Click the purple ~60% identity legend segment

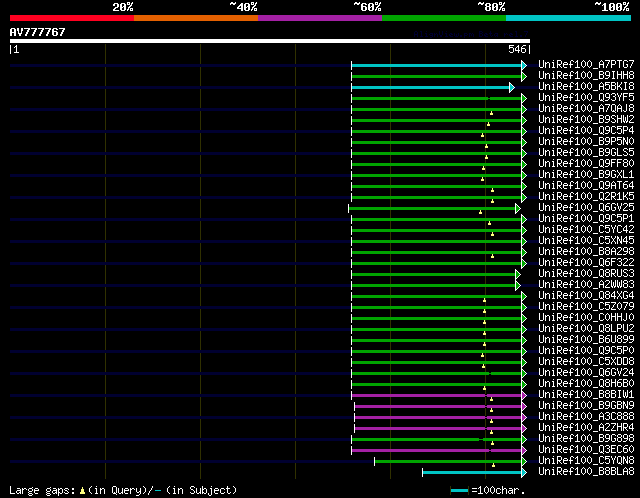pos(319,18)
